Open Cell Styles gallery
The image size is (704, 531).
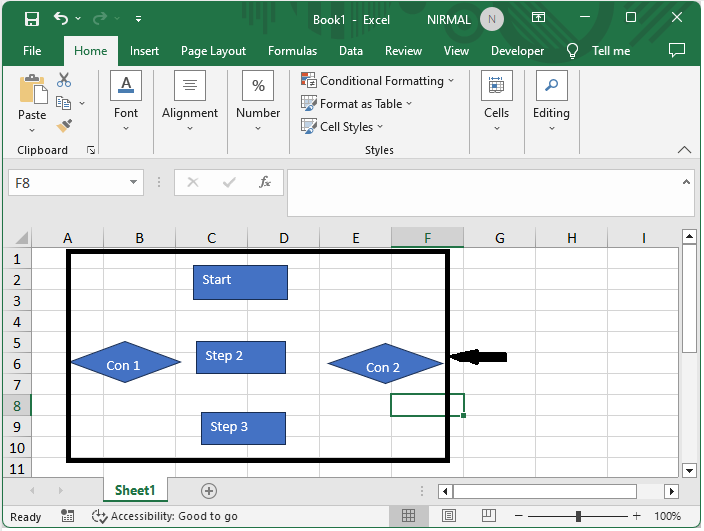click(342, 127)
